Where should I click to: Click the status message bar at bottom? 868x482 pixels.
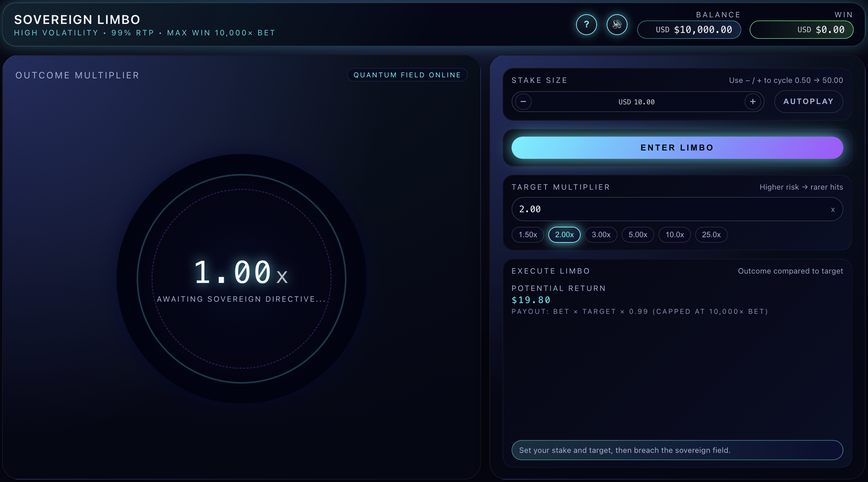pos(677,450)
